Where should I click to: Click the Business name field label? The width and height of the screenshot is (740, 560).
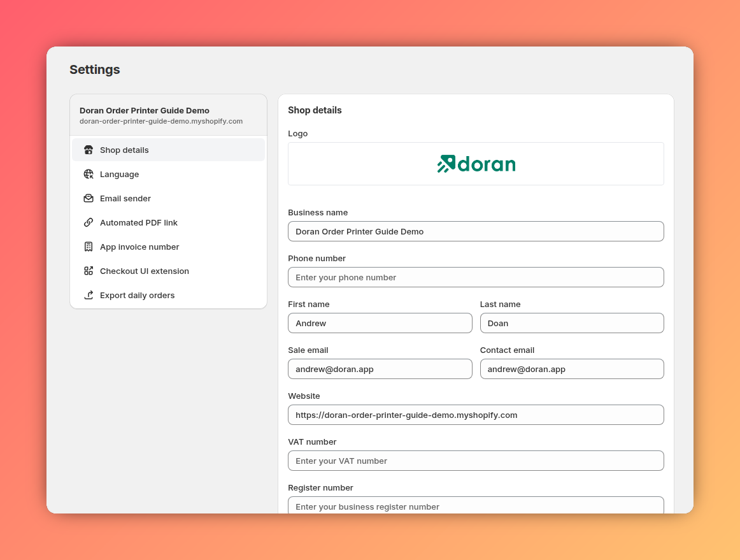coord(318,213)
